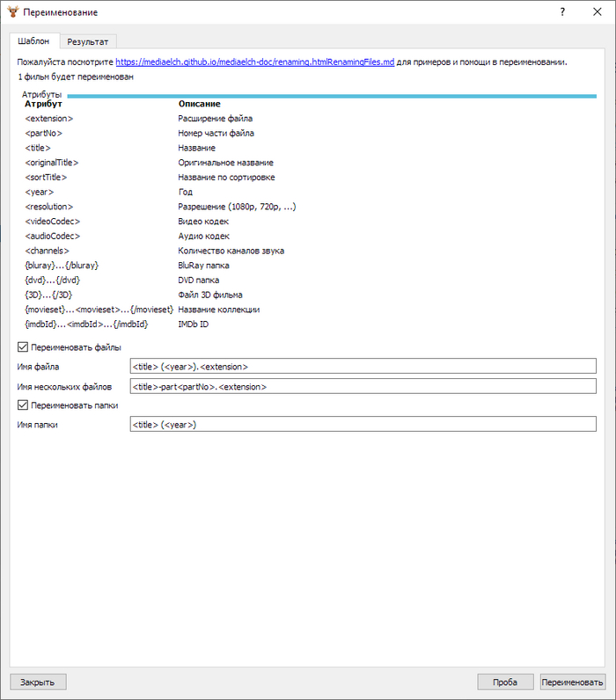Click the DVD папка description
Viewport: 616px width, 700px height.
tap(199, 281)
